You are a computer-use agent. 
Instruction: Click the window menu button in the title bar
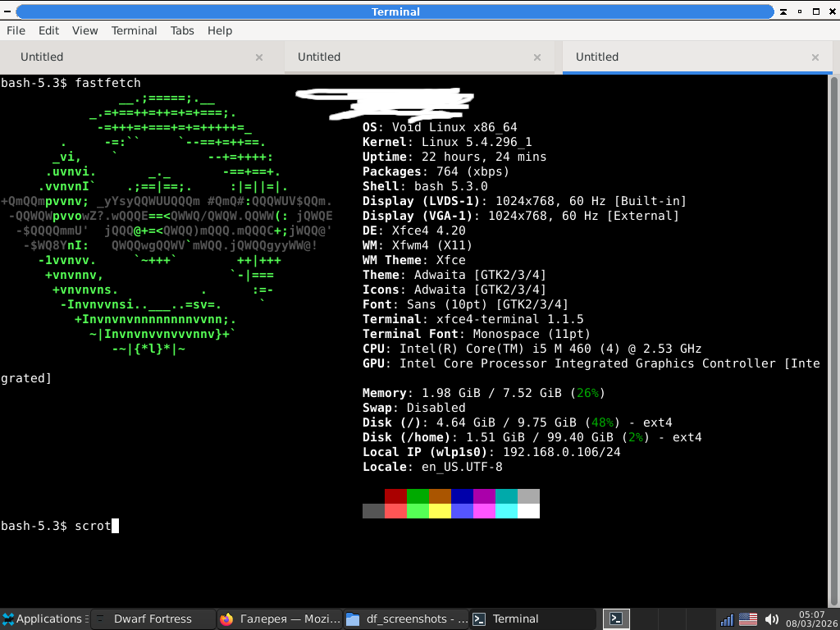tap(7, 11)
